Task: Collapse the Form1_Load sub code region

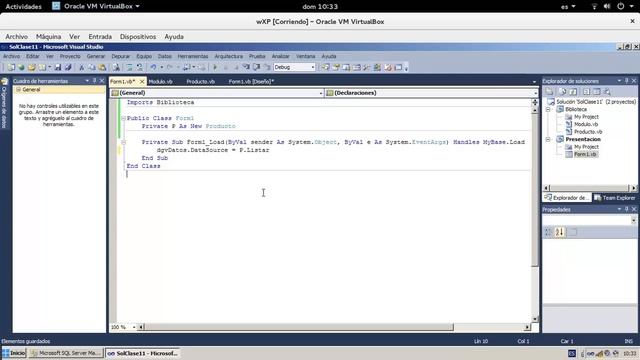Action: point(123,142)
